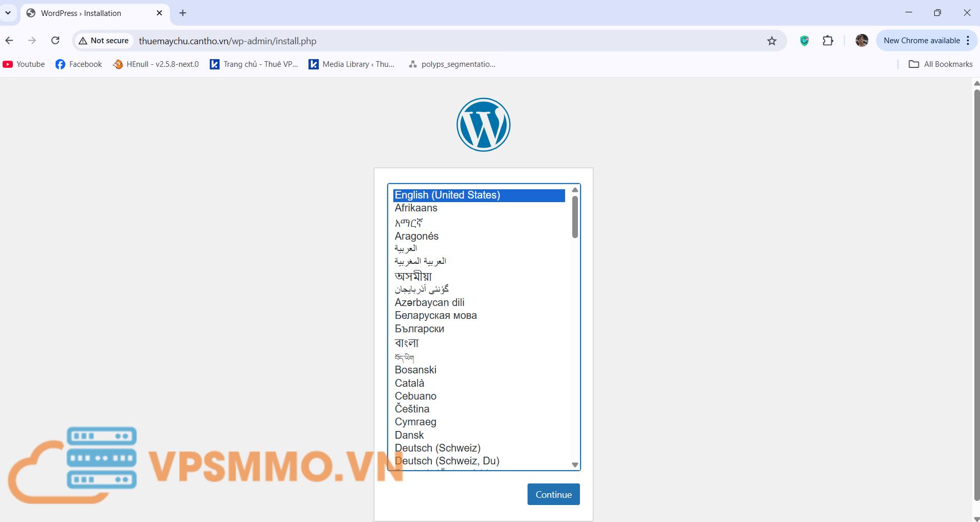
Task: Open the Youtube bookmark
Action: [24, 64]
